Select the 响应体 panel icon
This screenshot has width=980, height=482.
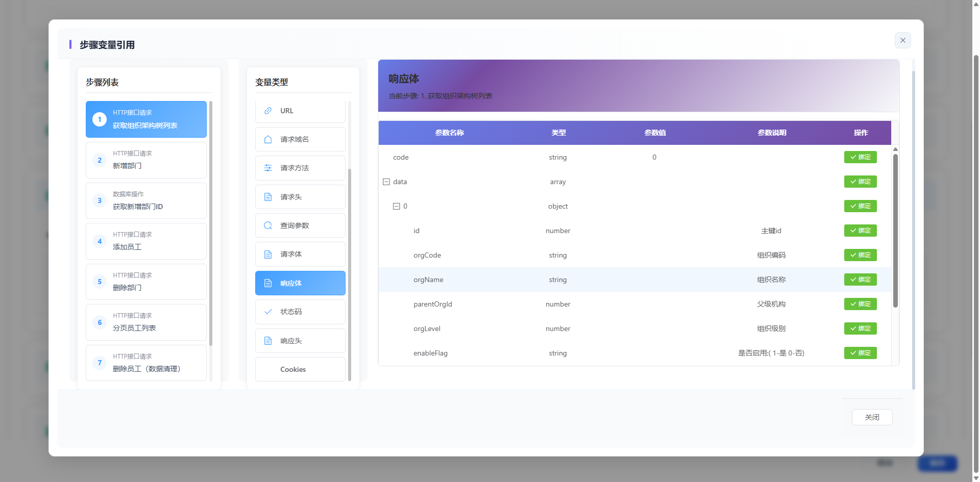(267, 283)
